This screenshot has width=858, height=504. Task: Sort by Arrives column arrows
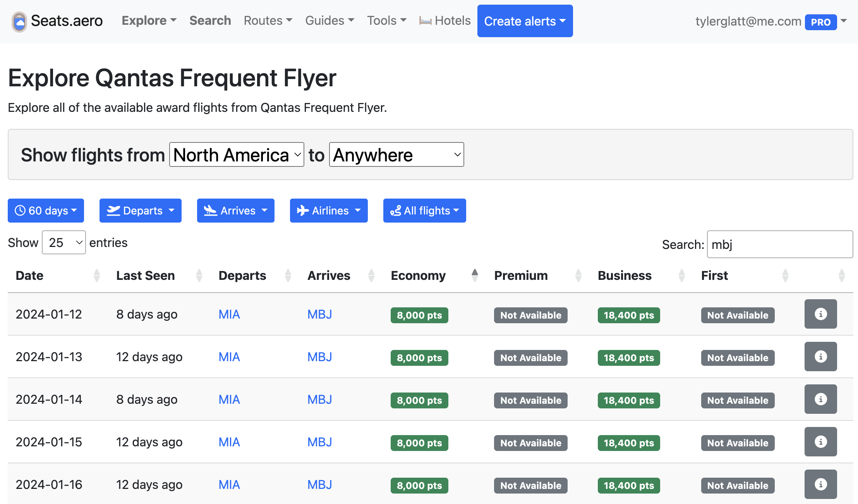click(371, 276)
